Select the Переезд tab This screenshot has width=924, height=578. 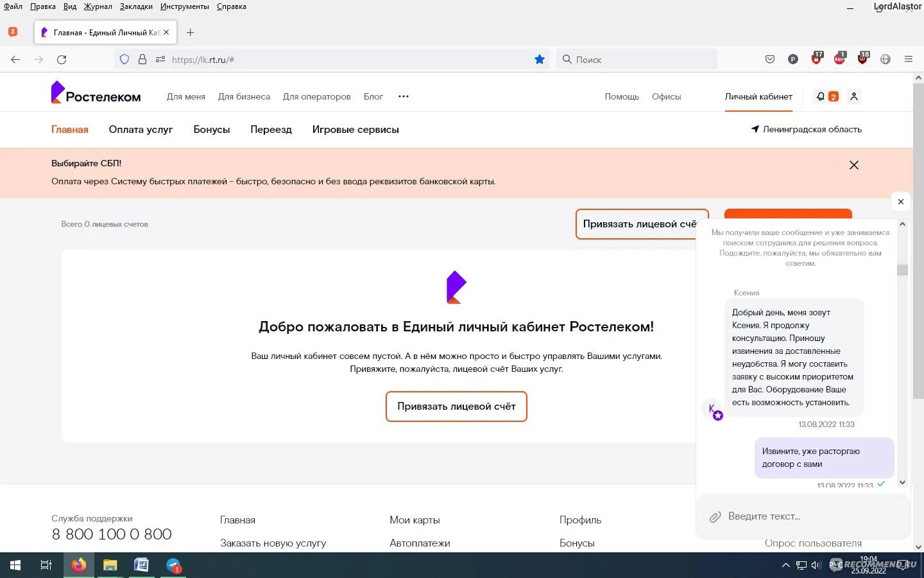(271, 129)
